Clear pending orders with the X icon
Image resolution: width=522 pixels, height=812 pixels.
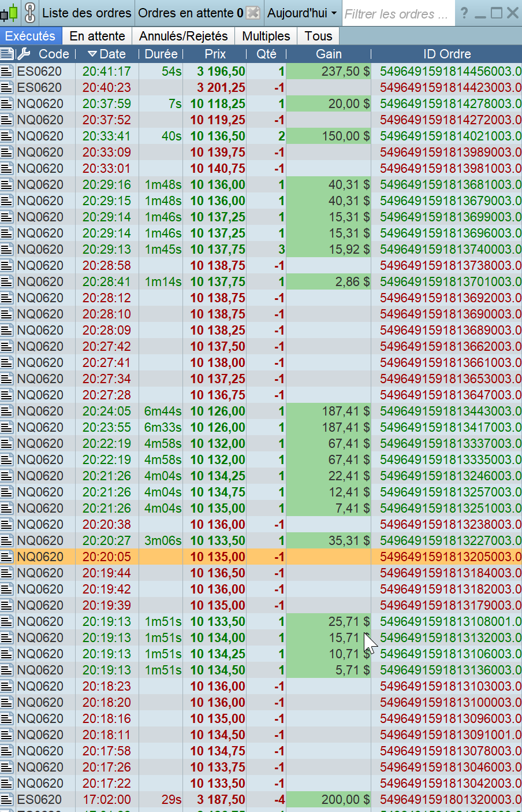[253, 13]
